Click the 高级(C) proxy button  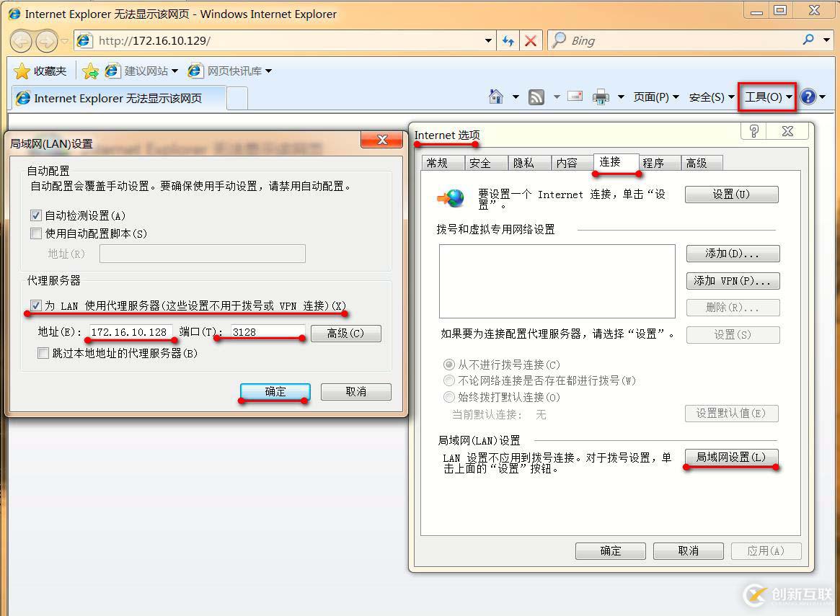click(345, 334)
